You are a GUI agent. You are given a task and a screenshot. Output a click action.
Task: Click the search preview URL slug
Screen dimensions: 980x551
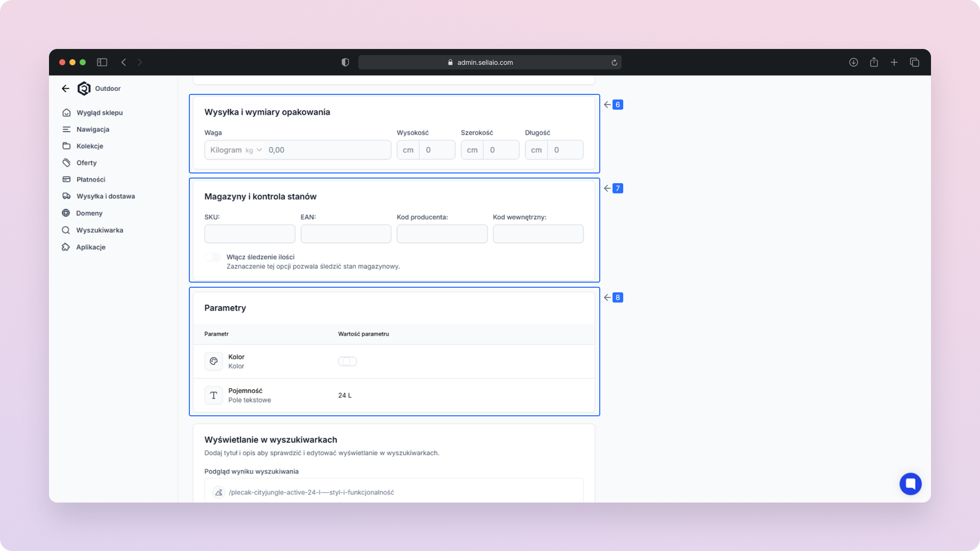311,492
